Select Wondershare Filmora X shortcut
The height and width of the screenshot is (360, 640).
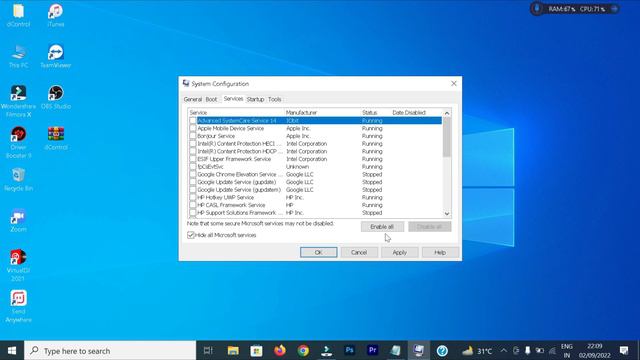[x=18, y=102]
